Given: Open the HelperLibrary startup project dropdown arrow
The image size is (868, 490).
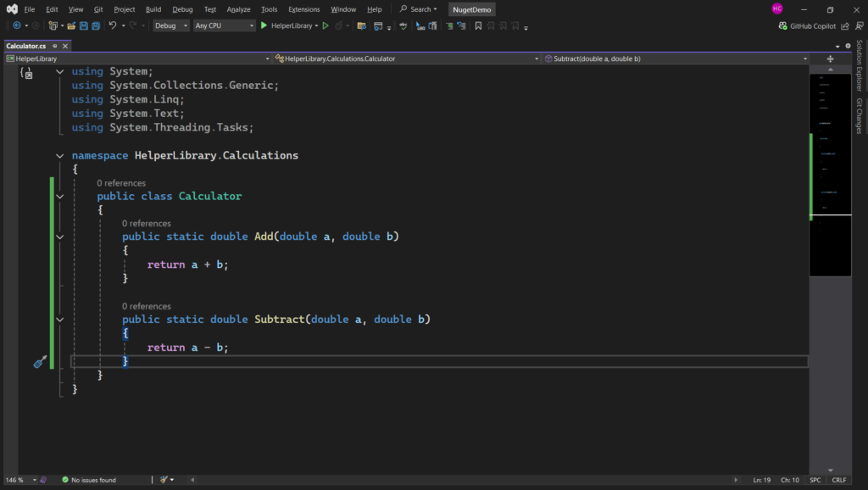Looking at the screenshot, I should tap(317, 25).
